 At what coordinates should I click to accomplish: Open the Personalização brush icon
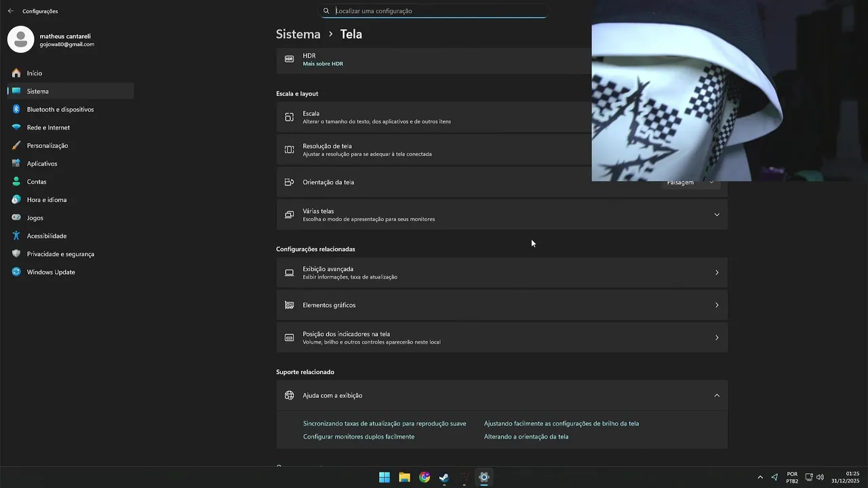click(x=16, y=146)
